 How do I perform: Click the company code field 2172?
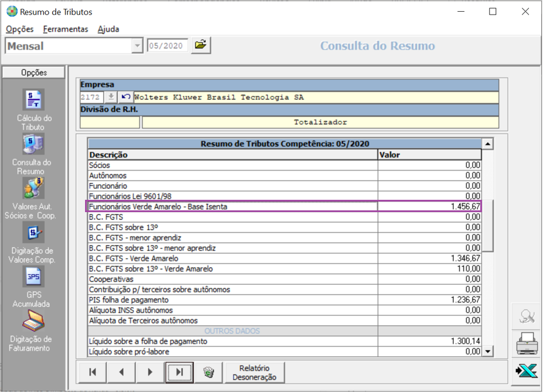91,97
